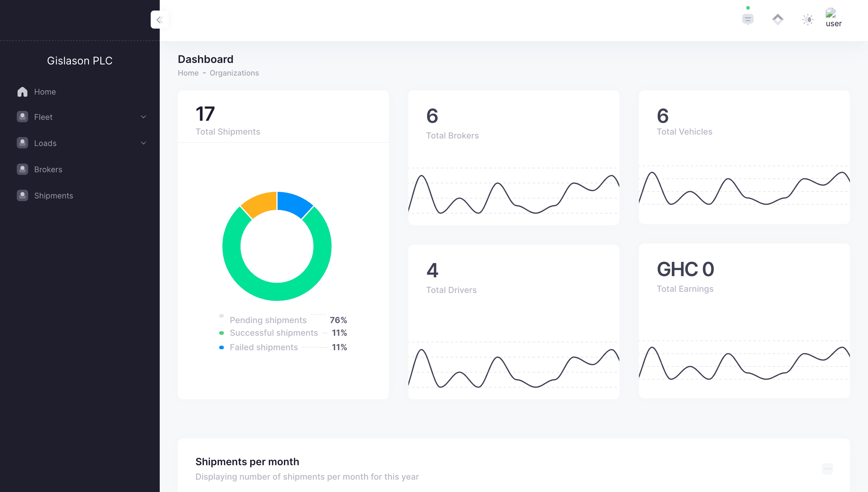The width and height of the screenshot is (868, 492).
Task: Click the green segment of the donut chart
Action: click(277, 291)
